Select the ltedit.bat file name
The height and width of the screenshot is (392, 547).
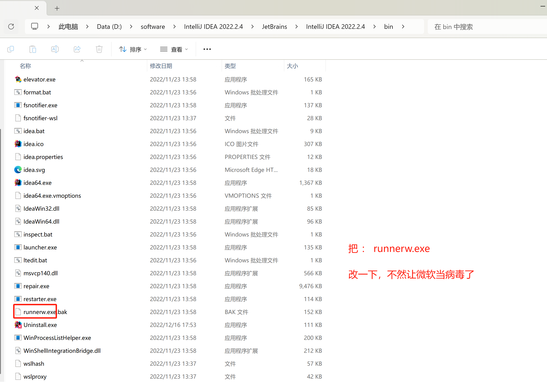click(35, 260)
